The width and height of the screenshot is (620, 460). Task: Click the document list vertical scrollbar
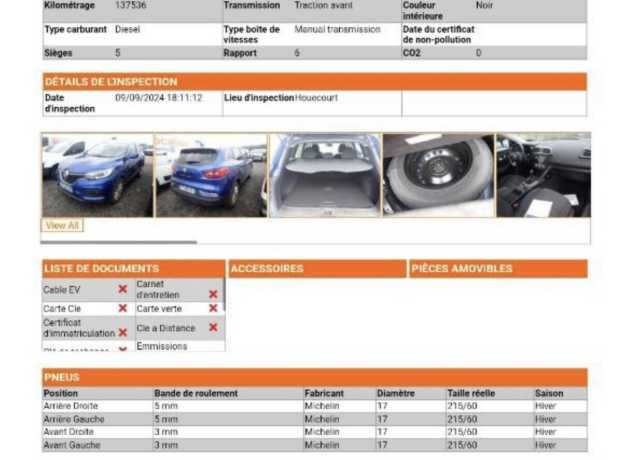(x=224, y=294)
